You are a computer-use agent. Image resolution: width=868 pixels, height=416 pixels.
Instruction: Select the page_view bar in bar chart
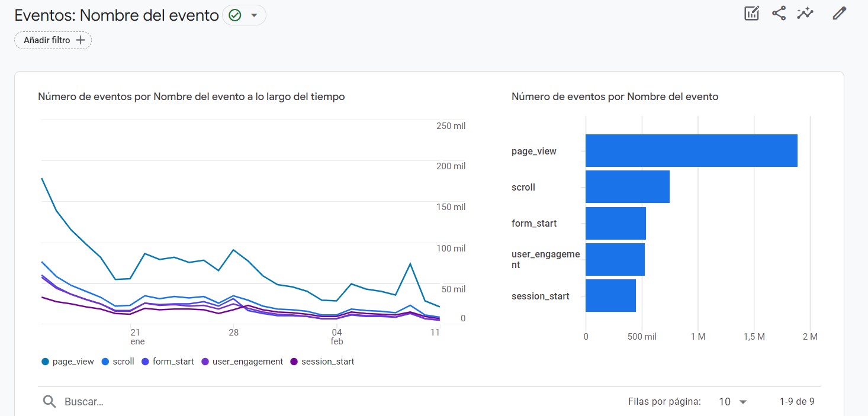tap(691, 151)
